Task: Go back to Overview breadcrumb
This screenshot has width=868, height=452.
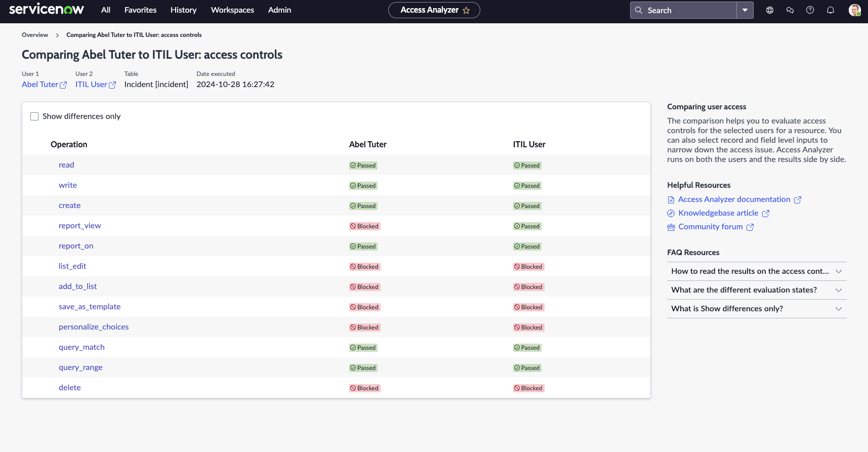Action: point(35,35)
